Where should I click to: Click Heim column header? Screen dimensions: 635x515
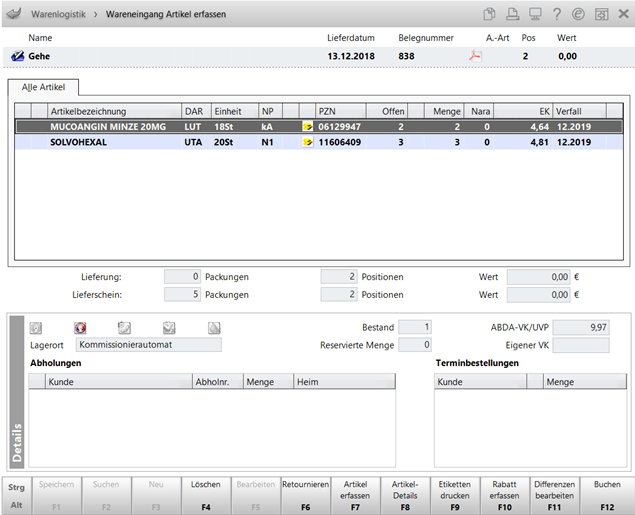tap(344, 381)
